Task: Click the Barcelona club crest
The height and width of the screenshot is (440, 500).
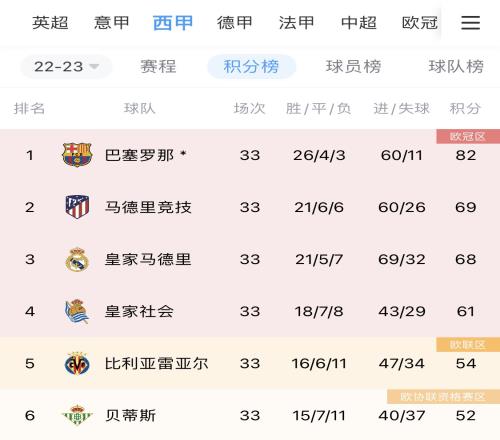Action: (x=77, y=155)
